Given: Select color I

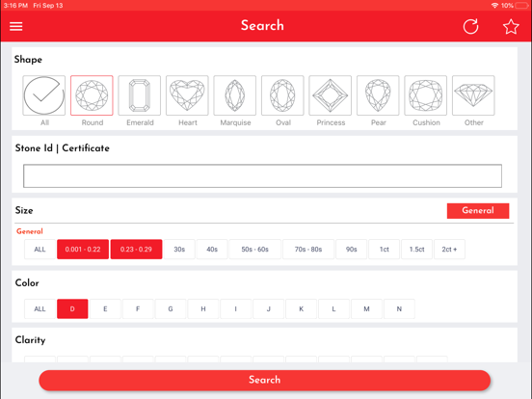Looking at the screenshot, I should coord(235,308).
